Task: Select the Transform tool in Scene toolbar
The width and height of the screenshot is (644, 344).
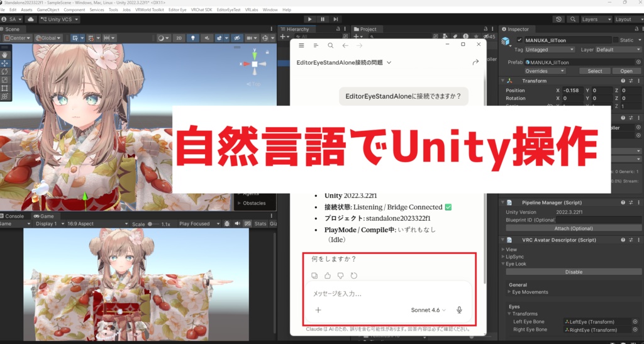Action: click(x=5, y=96)
